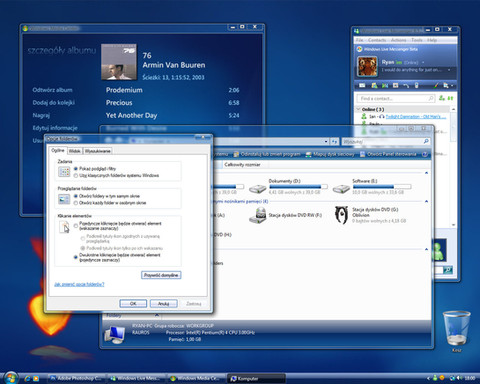Click the envelope mail icon in Messenger toolbar
480x384 pixels.
(362, 86)
